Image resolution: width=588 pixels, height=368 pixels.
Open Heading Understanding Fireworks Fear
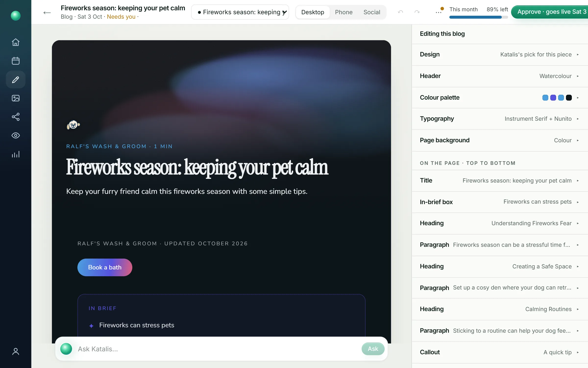click(500, 223)
